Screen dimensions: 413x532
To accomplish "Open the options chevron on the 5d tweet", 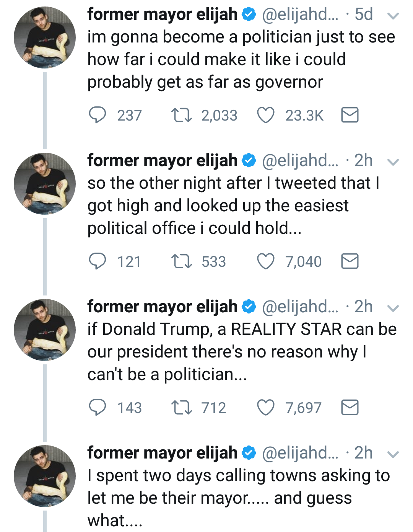I will click(393, 16).
